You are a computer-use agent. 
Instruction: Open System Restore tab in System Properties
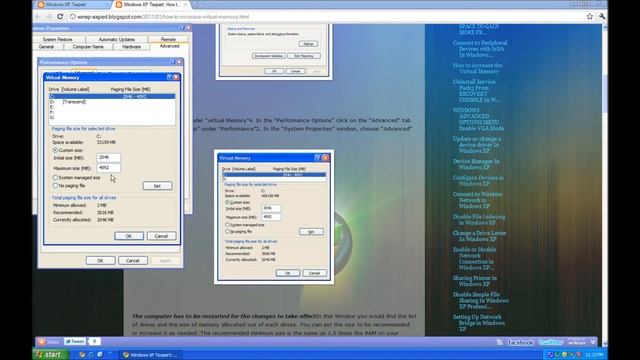(x=58, y=39)
